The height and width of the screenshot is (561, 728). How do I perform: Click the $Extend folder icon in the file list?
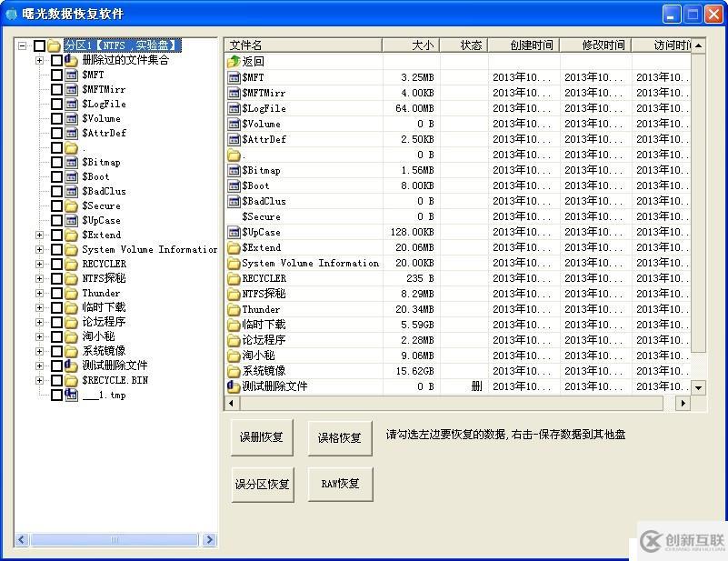234,247
